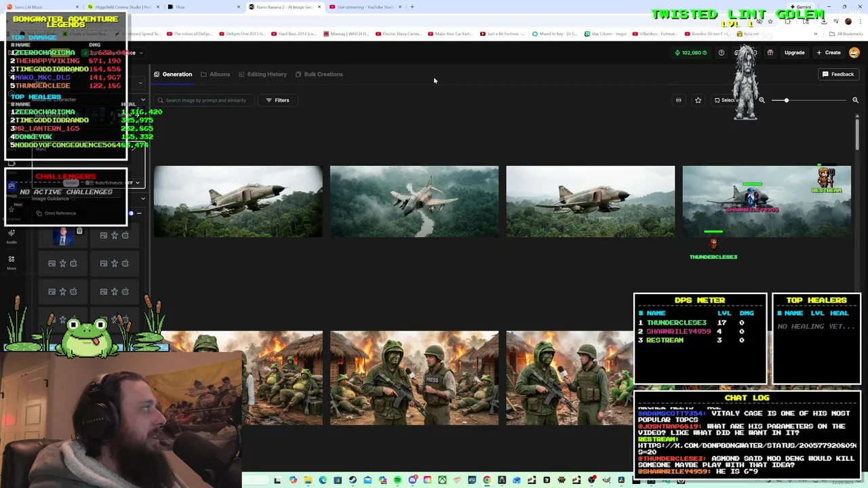Open Chrome profile avatar
868x488 pixels.
(x=848, y=21)
